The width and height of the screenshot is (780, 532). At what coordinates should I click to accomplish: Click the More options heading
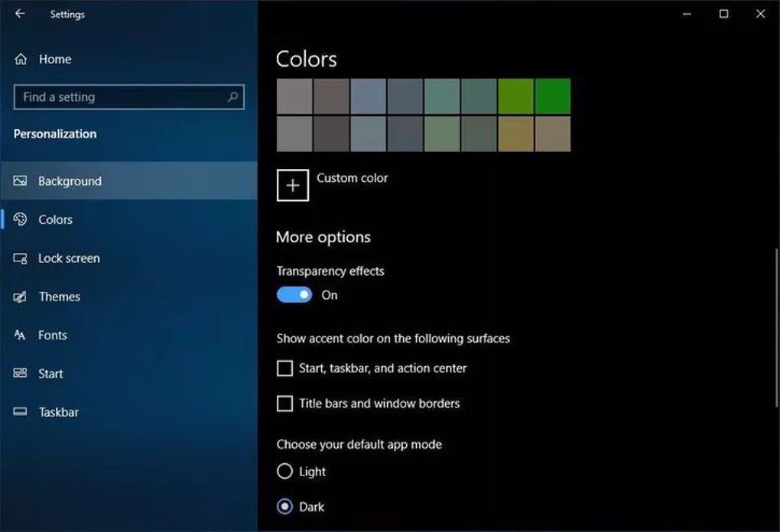click(x=323, y=237)
